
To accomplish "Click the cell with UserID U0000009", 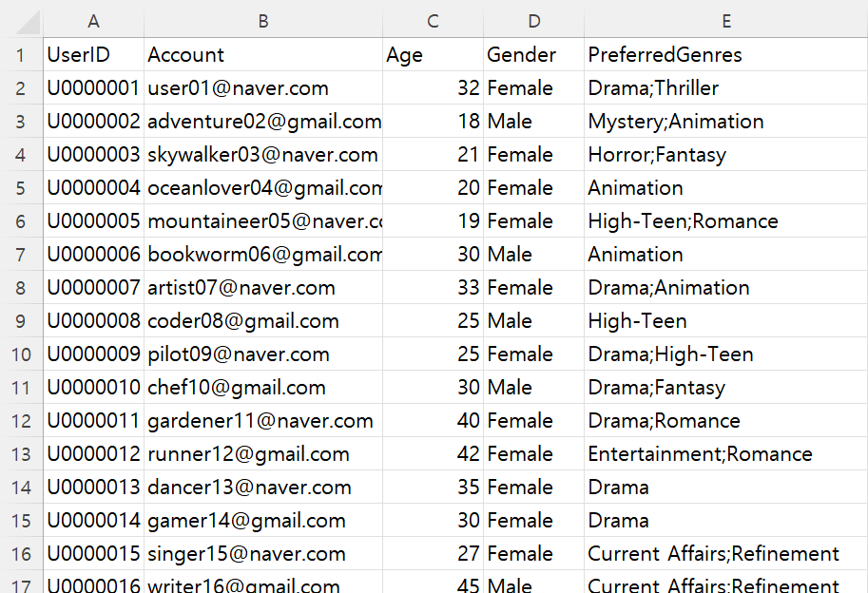I will (93, 354).
